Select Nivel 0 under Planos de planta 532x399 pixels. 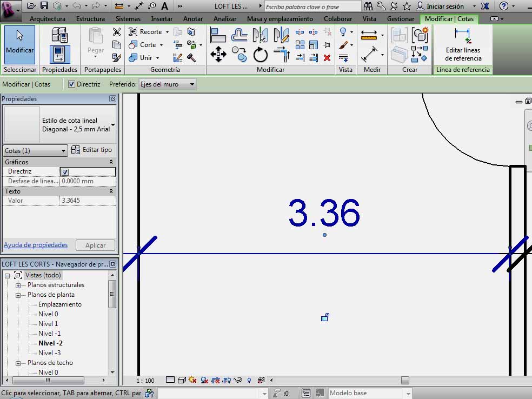[x=48, y=314]
